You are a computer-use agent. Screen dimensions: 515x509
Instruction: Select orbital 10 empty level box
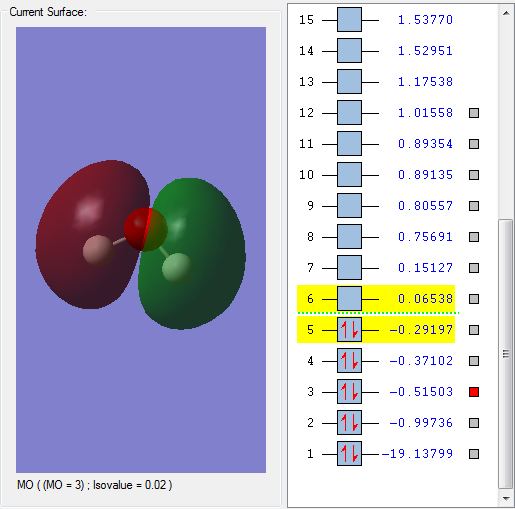coord(349,175)
